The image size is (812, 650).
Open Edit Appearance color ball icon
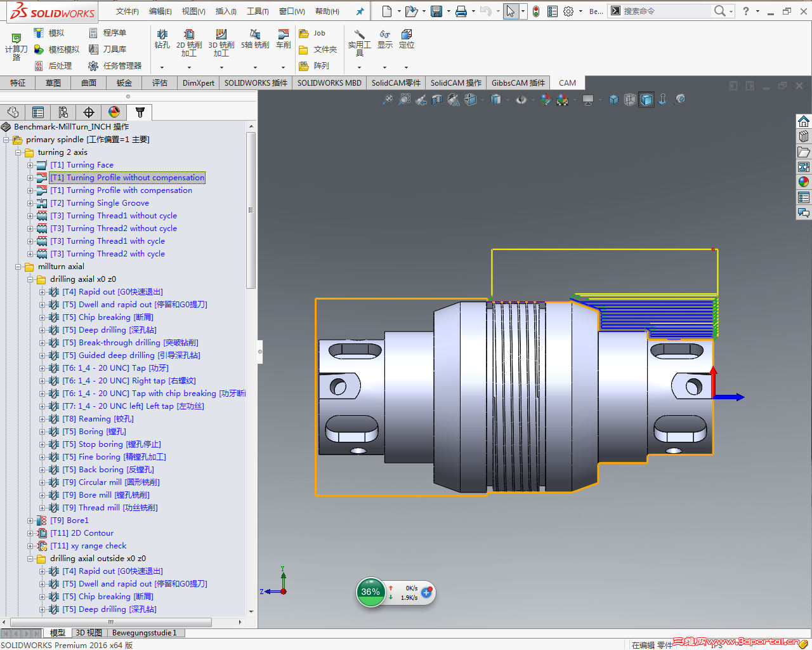[x=546, y=100]
